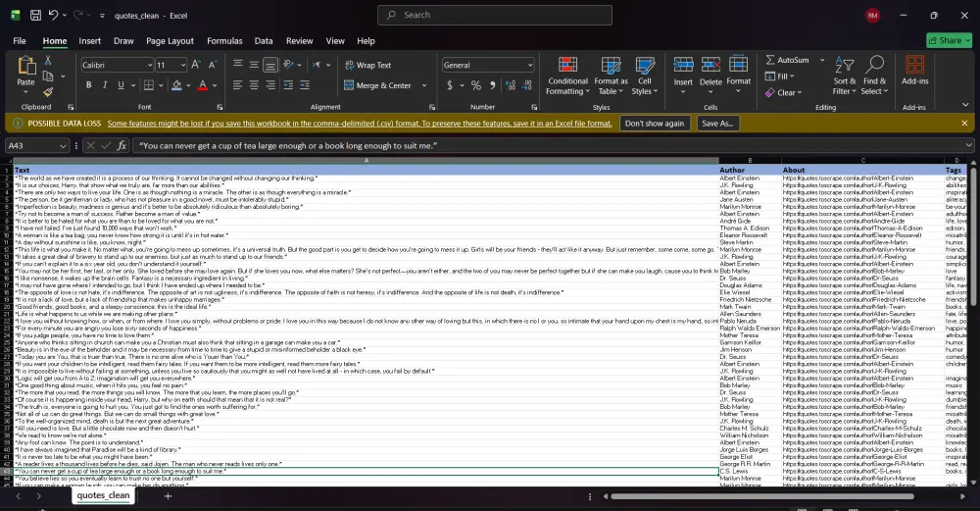The image size is (980, 511).
Task: Click the Don't show again button
Action: 655,124
